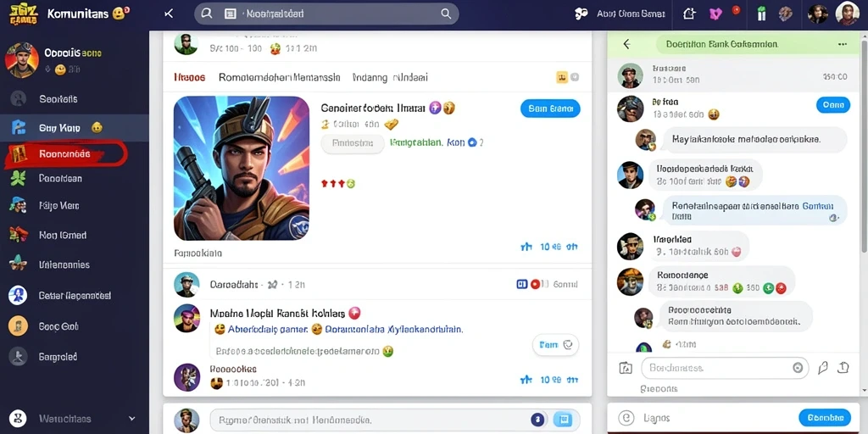Click the grey person icon beside 'Sepirteils'
Screen dimensions: 868x434
click(x=19, y=98)
